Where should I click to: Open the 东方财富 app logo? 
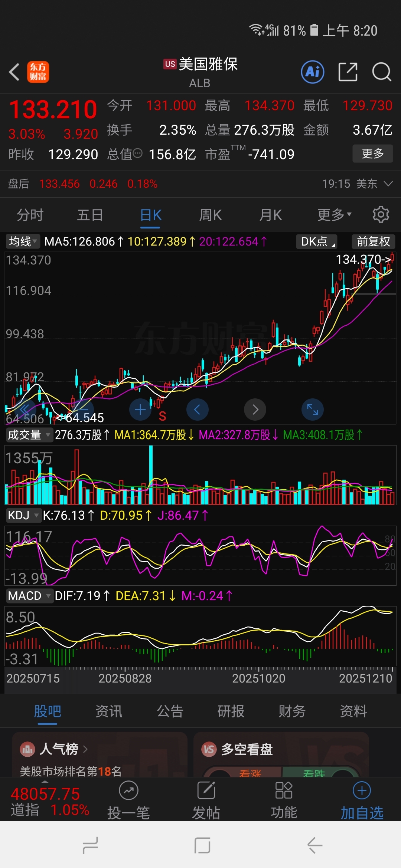(38, 72)
